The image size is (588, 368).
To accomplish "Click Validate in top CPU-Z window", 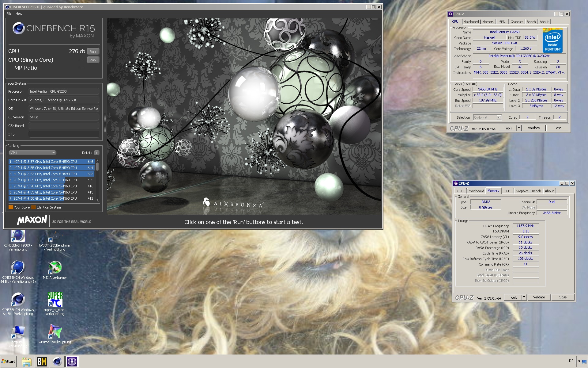I will (534, 128).
